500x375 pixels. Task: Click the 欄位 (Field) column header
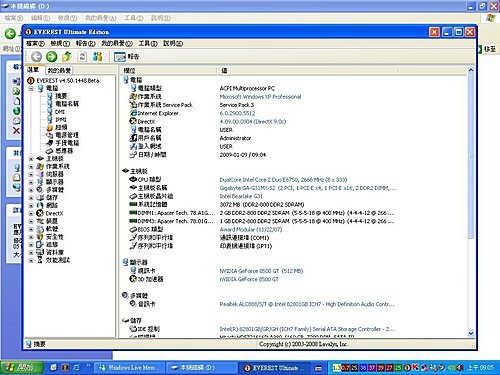tap(169, 70)
